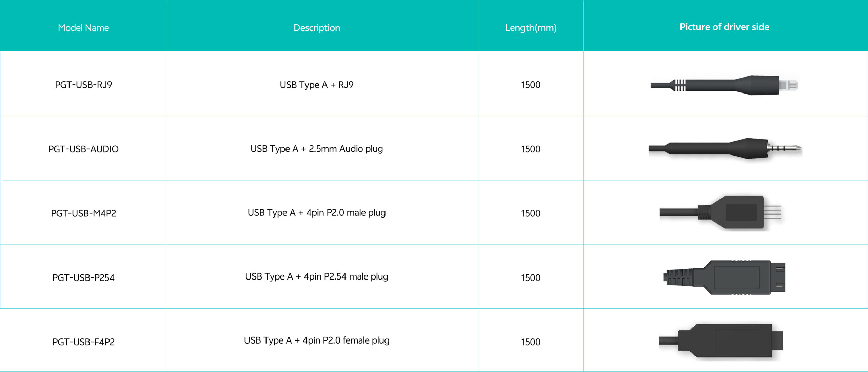Image resolution: width=868 pixels, height=372 pixels.
Task: Click the 4pin P2.0 male plug picture
Action: (x=721, y=213)
